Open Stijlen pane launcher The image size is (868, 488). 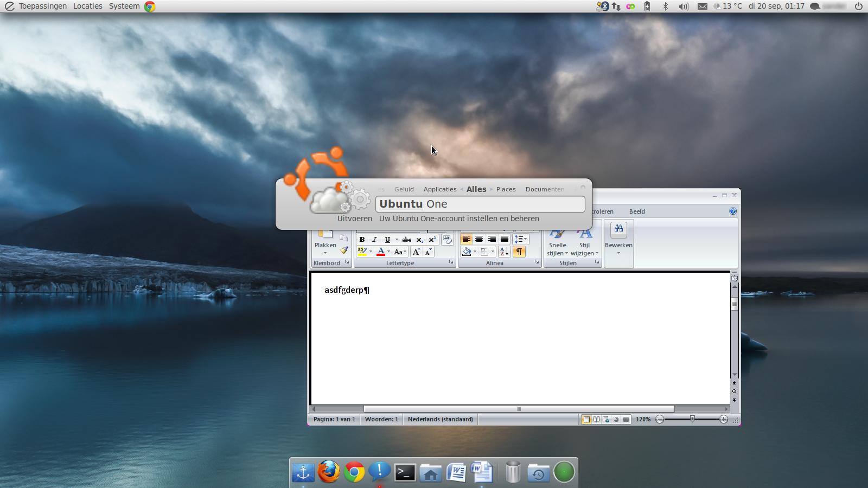597,262
